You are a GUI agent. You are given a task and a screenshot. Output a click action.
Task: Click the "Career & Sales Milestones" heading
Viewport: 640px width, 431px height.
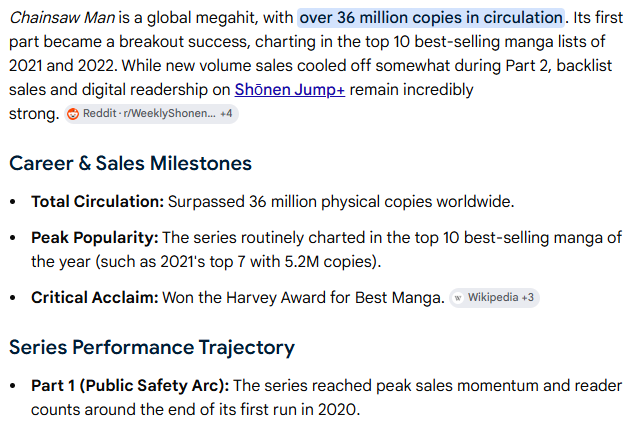coord(130,163)
